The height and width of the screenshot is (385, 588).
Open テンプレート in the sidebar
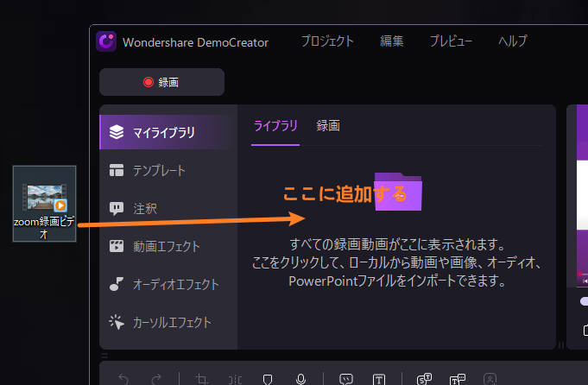(x=168, y=171)
